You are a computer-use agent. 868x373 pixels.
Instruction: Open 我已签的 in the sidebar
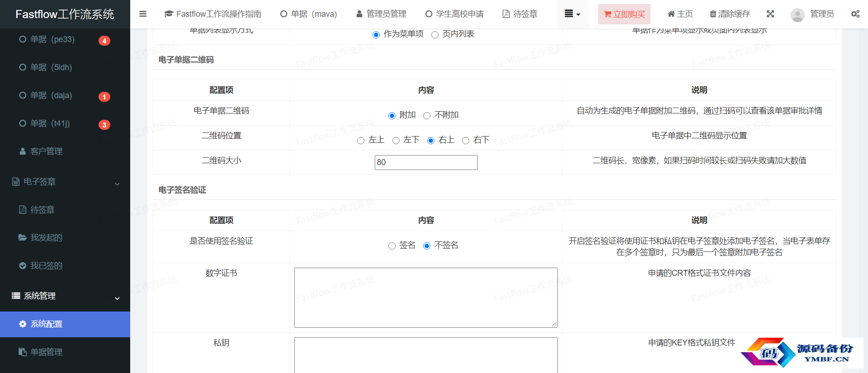click(65, 266)
